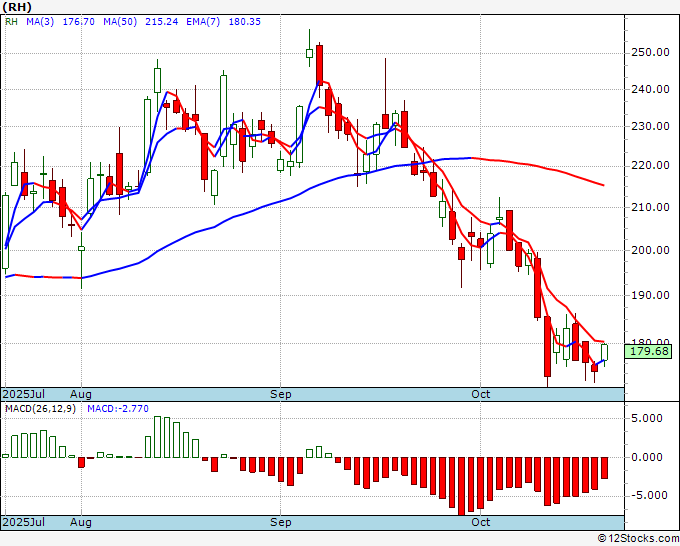Click the Oct label on price chart axis
The width and height of the screenshot is (680, 546).
[481, 394]
